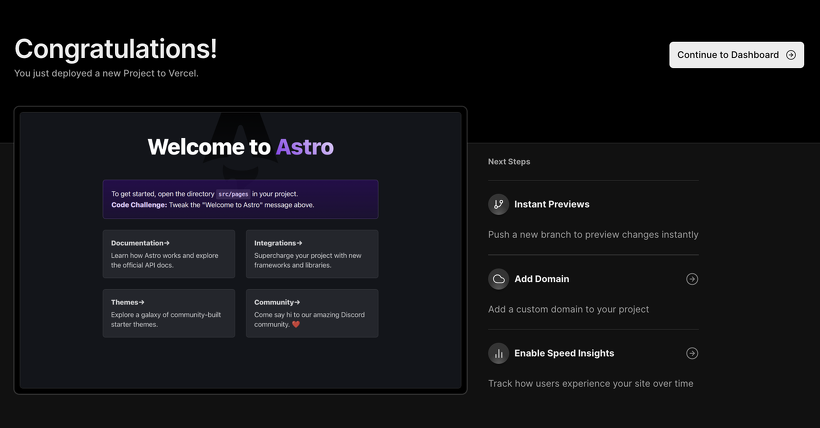
Task: Click the Instant Previews git branch icon
Action: [498, 204]
